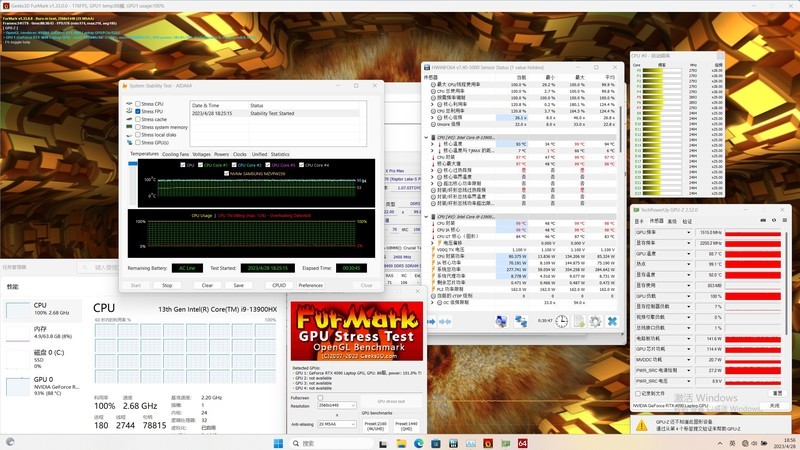This screenshot has height=450, width=800.
Task: Open FurMark Resolution dropdown
Action: pos(337,405)
